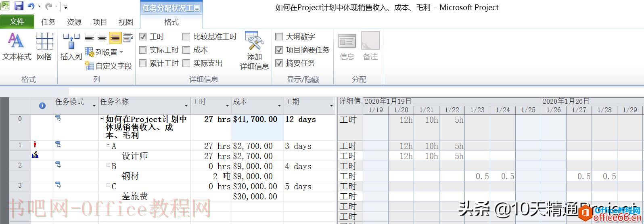Click the Redo arrow icon
The image size is (644, 224).
[x=48, y=6]
